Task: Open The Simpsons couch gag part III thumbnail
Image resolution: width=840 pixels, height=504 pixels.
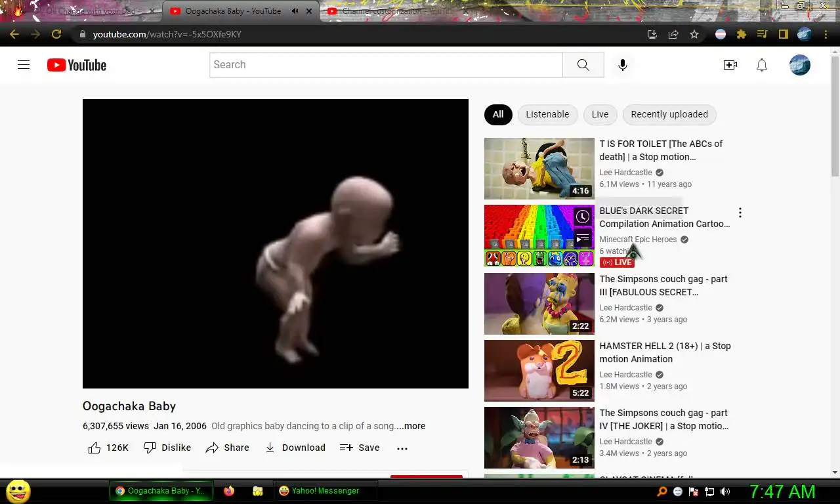Action: (539, 304)
